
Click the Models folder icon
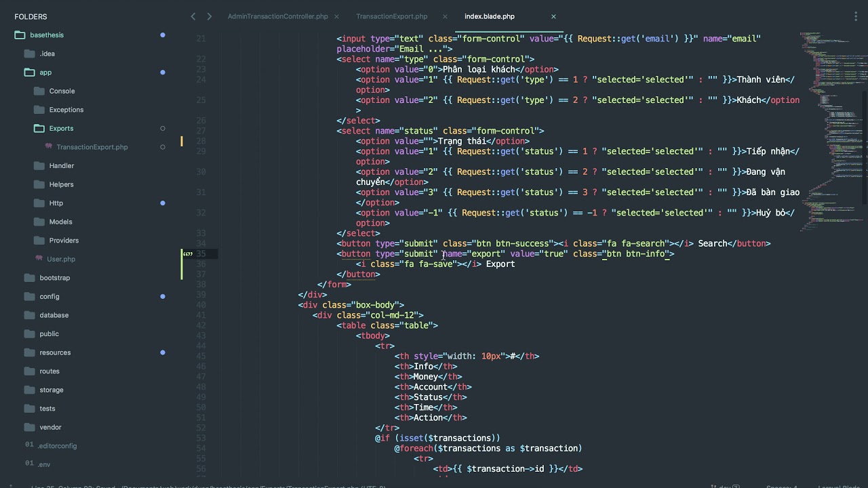(x=39, y=222)
